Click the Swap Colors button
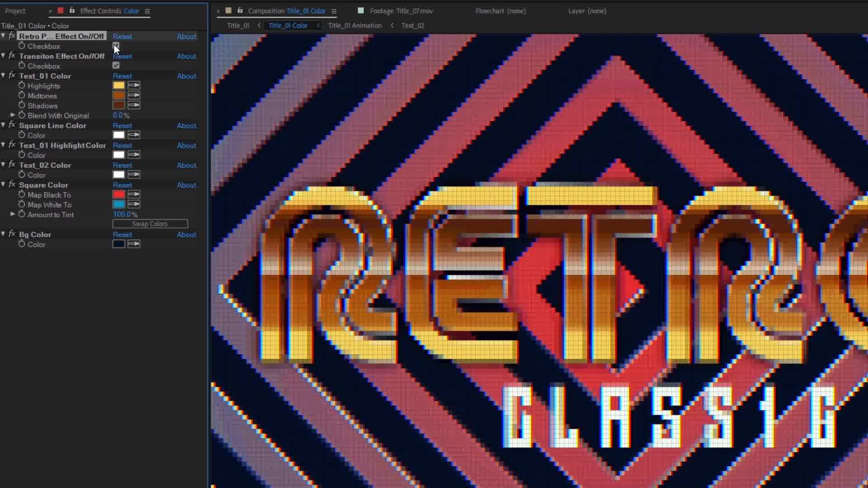 (x=150, y=224)
